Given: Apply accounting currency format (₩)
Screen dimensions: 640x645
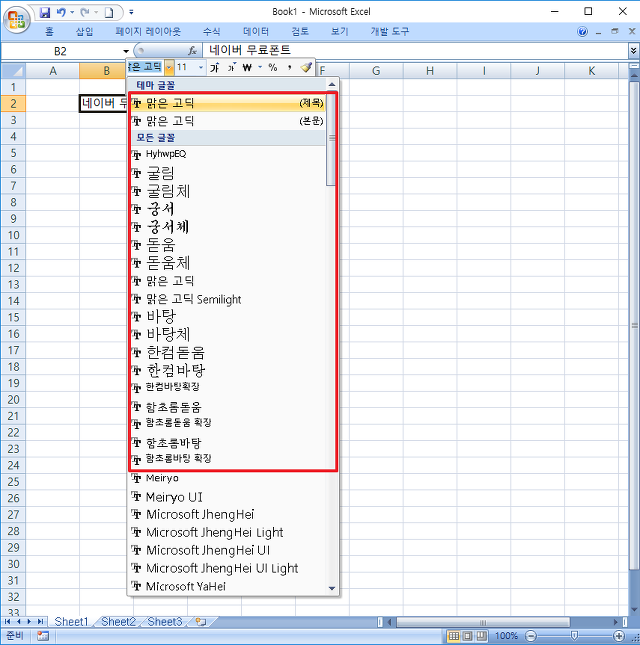Looking at the screenshot, I should 247,67.
